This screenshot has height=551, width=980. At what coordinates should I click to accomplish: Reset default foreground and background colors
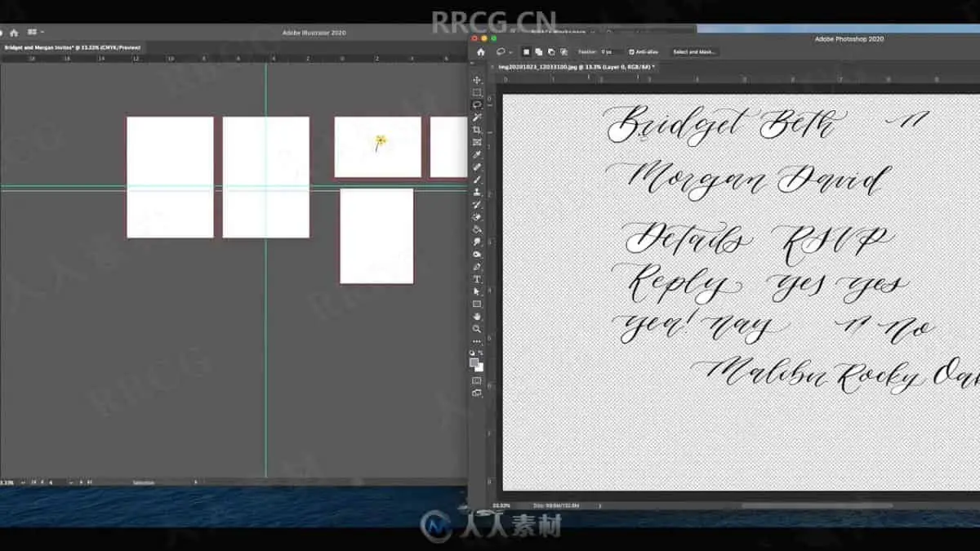click(x=472, y=353)
